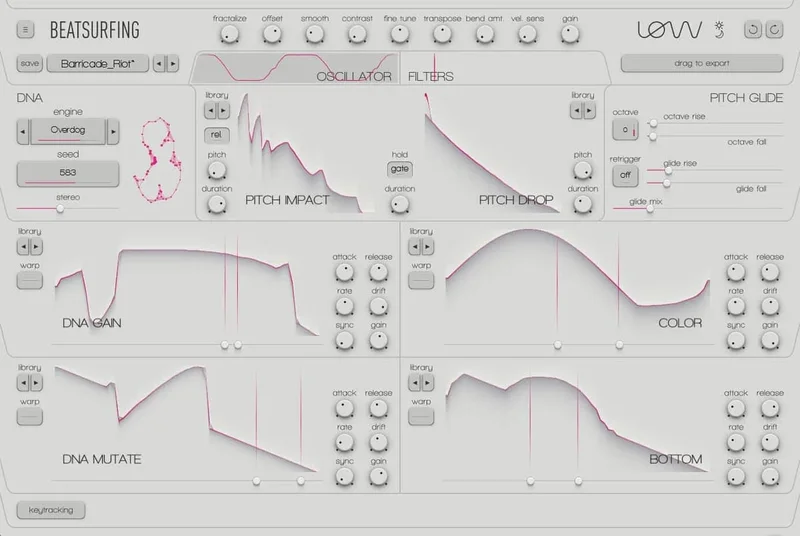Adjust the octave rise slider handle
This screenshot has width=800, height=536.
point(653,123)
